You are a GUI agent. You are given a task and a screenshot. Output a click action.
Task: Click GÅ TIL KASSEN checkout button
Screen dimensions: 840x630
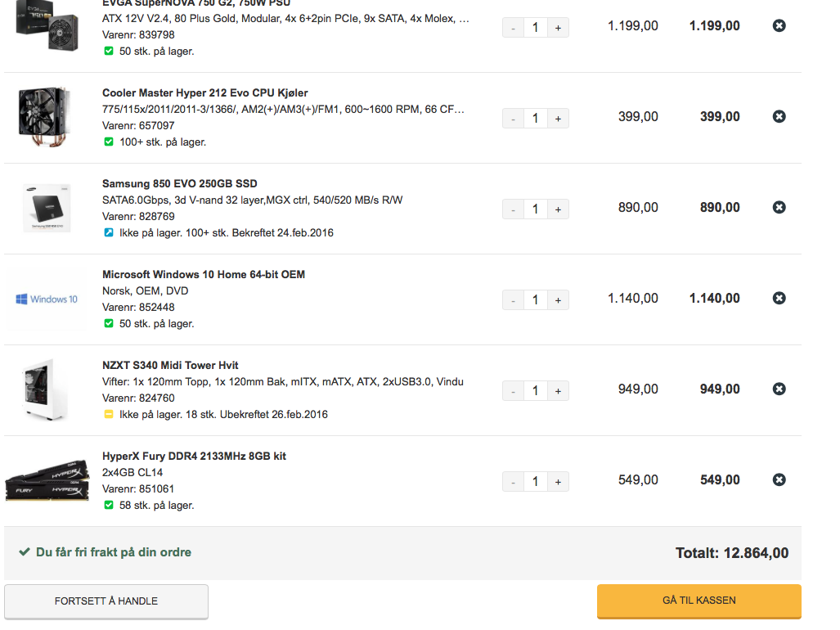point(699,601)
